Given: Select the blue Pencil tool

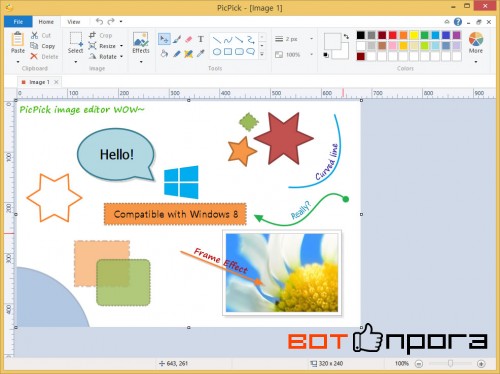Looking at the screenshot, I should coord(177,53).
